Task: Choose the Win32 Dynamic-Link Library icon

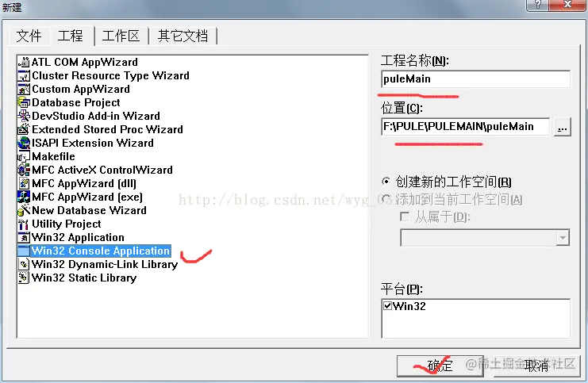Action: coord(24,264)
